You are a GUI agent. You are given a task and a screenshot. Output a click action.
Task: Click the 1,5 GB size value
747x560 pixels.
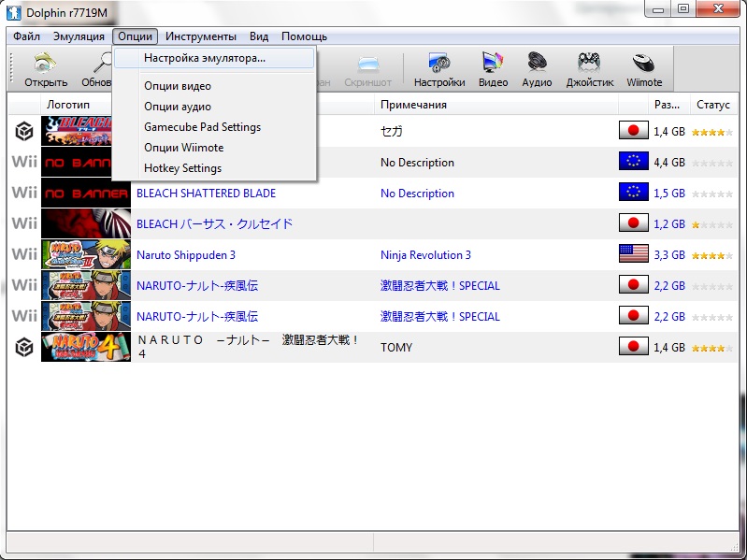668,194
